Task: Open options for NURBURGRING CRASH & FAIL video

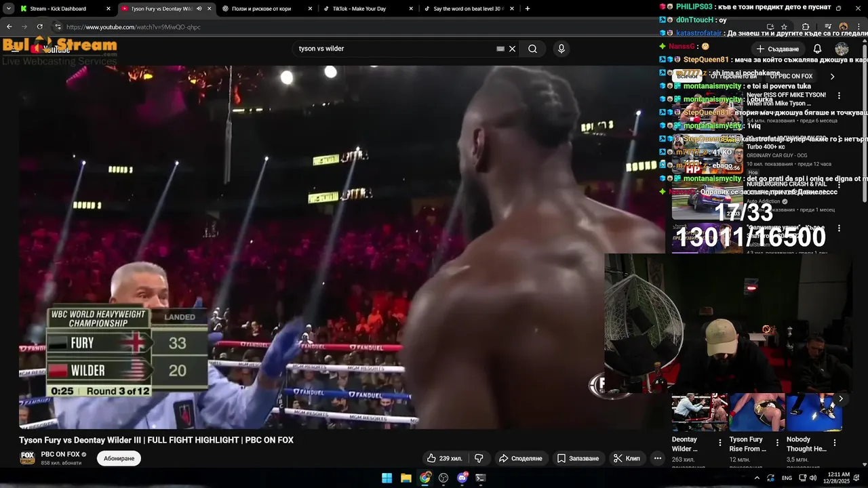Action: tap(839, 184)
